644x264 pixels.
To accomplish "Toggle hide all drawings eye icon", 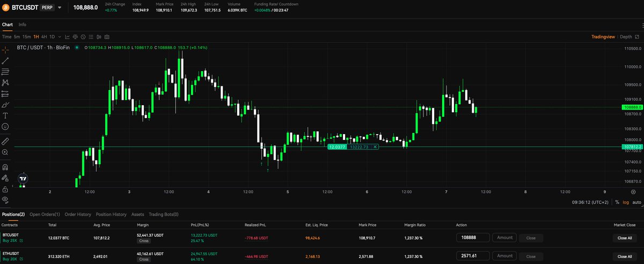I will [5, 200].
